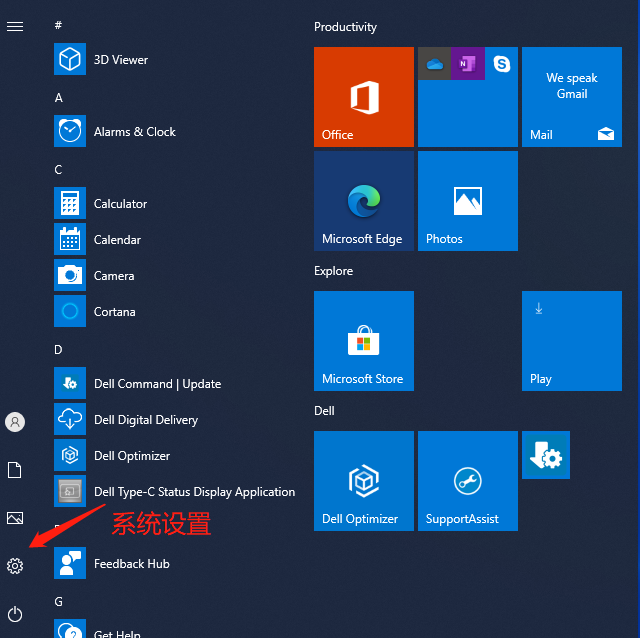This screenshot has height=638, width=640.
Task: Open the Mail tile
Action: (572, 97)
